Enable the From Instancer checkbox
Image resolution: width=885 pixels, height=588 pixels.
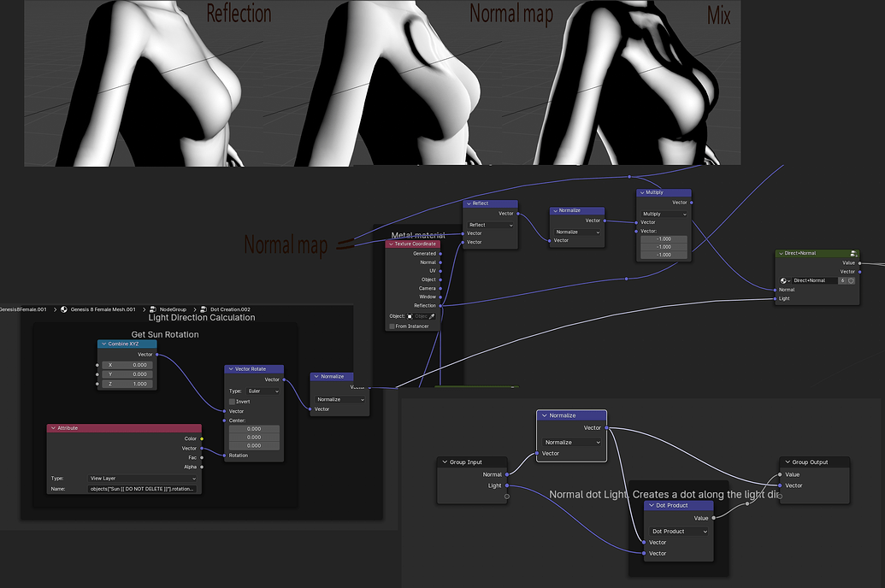[392, 326]
